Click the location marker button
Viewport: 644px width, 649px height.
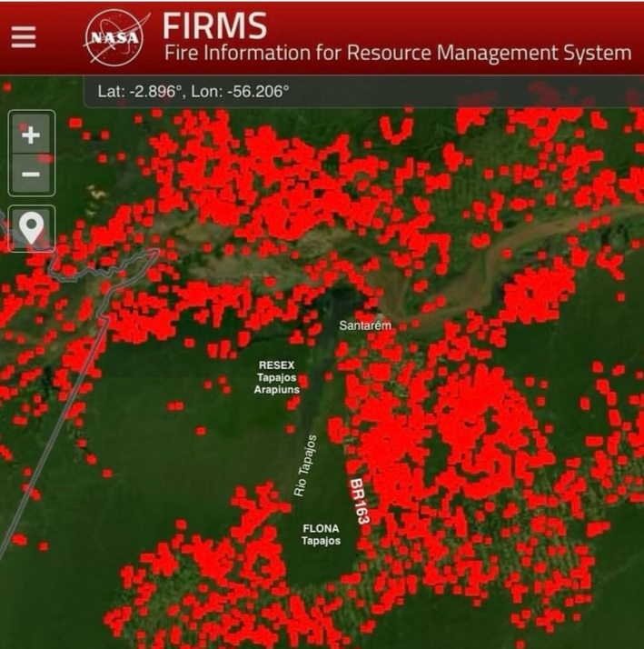(31, 228)
